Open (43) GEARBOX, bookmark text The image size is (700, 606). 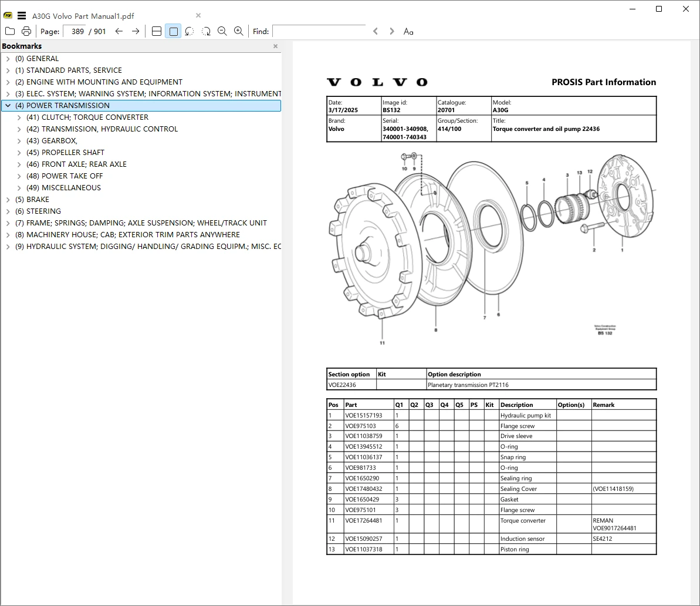[x=52, y=141]
